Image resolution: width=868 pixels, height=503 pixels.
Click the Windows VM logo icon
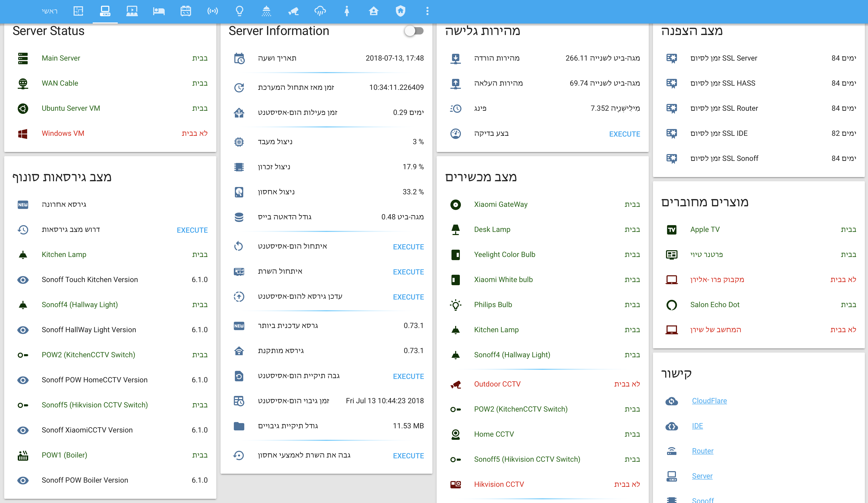23,133
